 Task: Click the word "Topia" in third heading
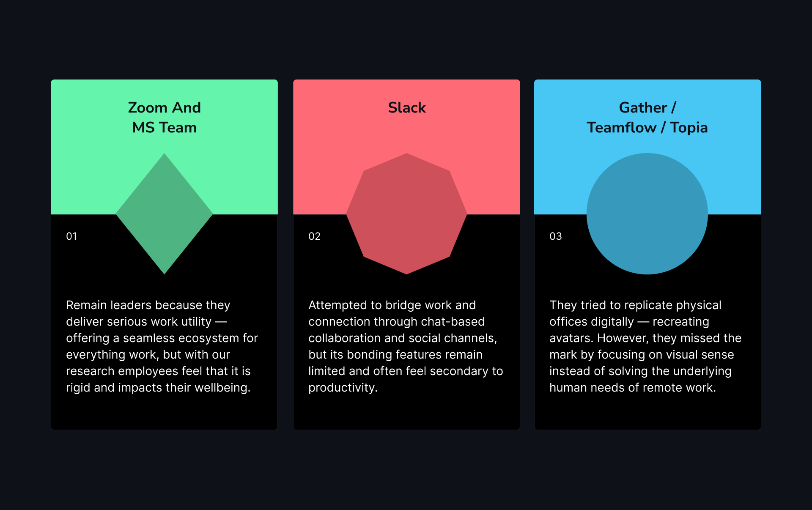click(689, 128)
